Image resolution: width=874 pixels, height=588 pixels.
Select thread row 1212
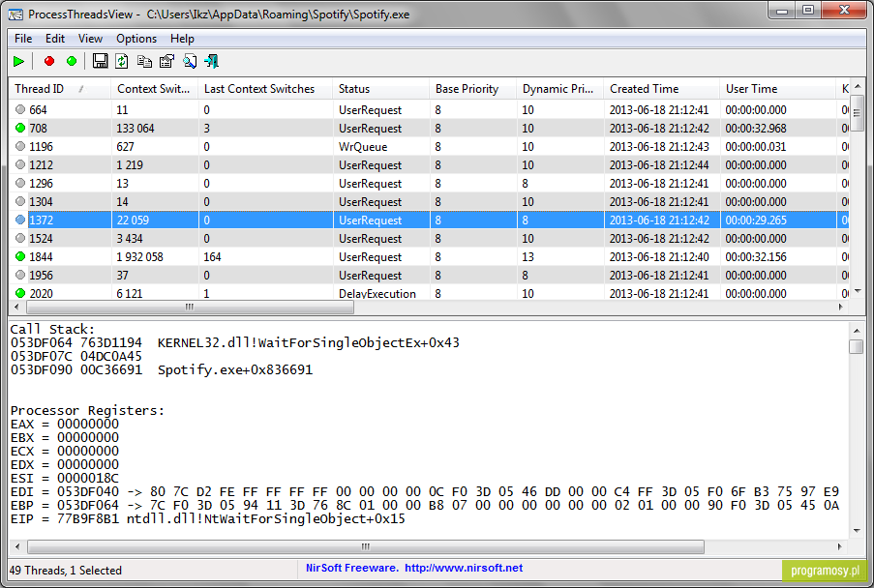(x=428, y=164)
